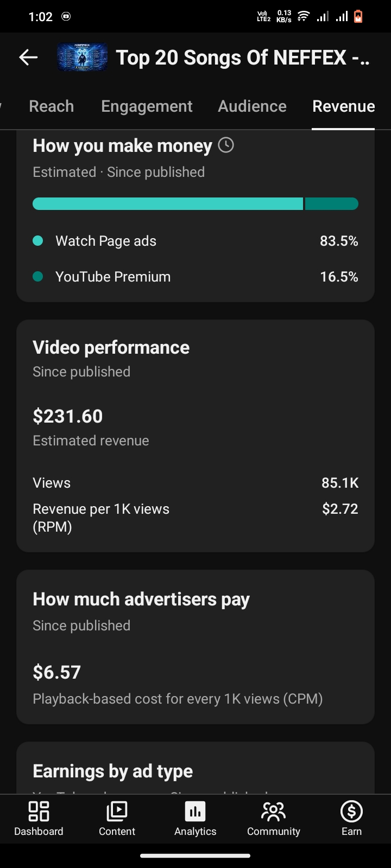Switch to the Audience tab

click(x=252, y=106)
